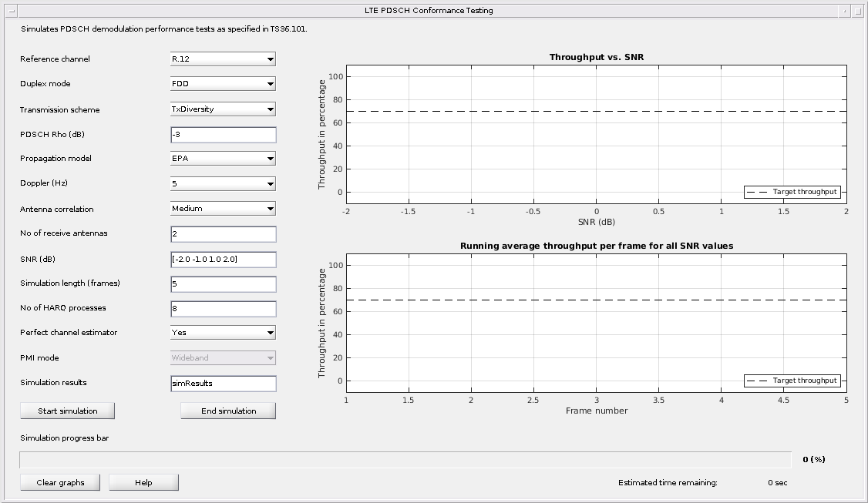This screenshot has width=868, height=503.
Task: Click the Running average throughput plot title
Action: pyautogui.click(x=596, y=246)
